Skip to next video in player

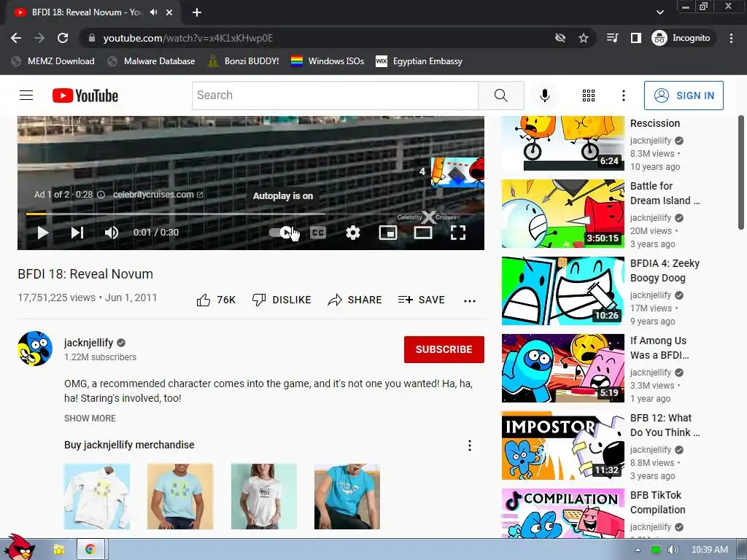point(77,233)
